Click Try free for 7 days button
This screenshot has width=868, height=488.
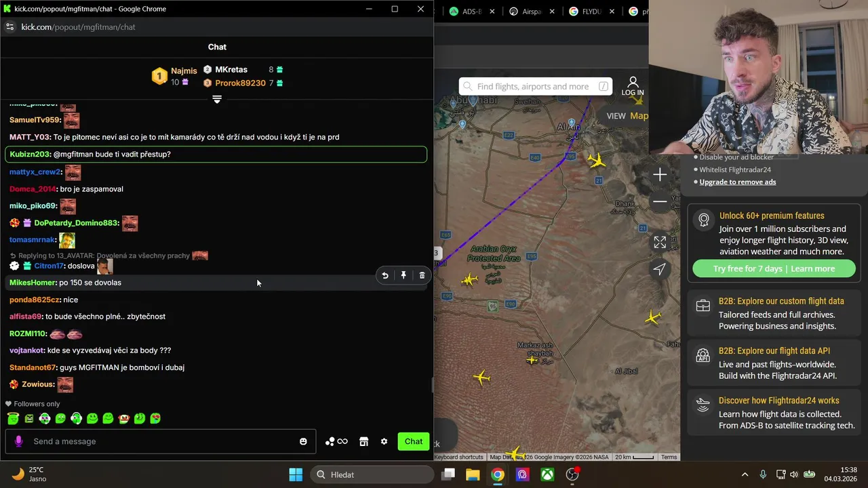coord(774,268)
